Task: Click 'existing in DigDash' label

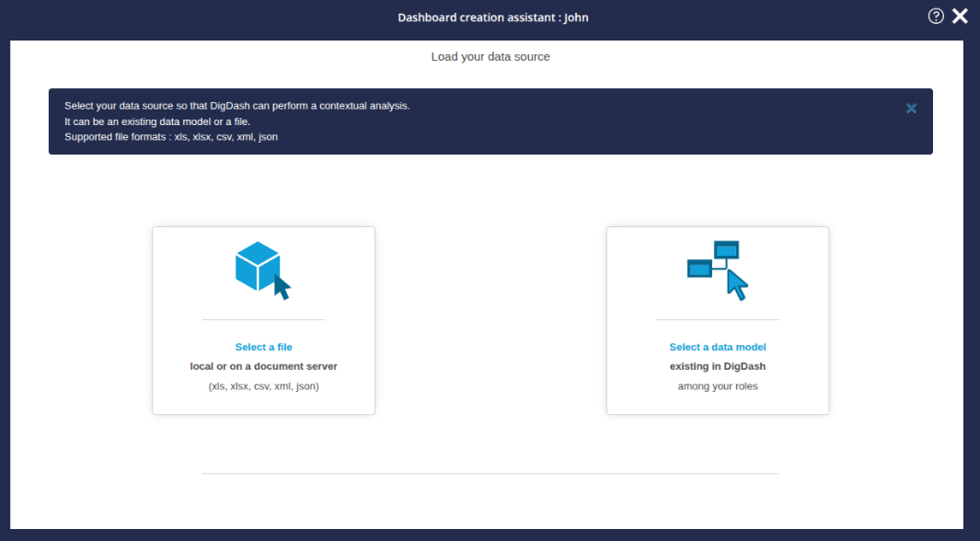Action: click(718, 366)
